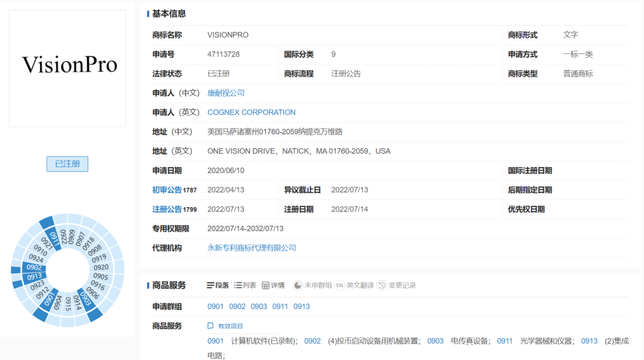This screenshot has height=360, width=644.
Task: Toggle 未申群组 unapplied groups
Action: (x=312, y=285)
